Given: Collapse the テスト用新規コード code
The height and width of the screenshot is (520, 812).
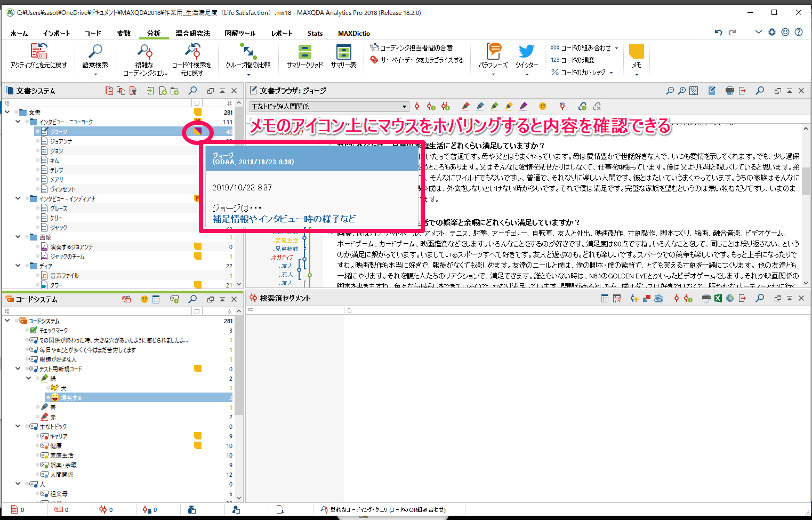Looking at the screenshot, I should (x=18, y=369).
